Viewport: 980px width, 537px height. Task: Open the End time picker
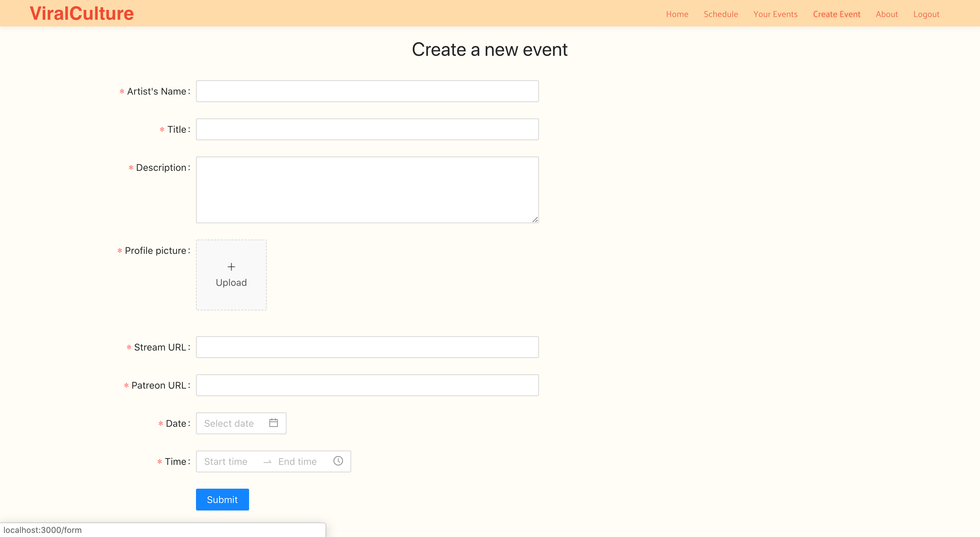tap(297, 461)
